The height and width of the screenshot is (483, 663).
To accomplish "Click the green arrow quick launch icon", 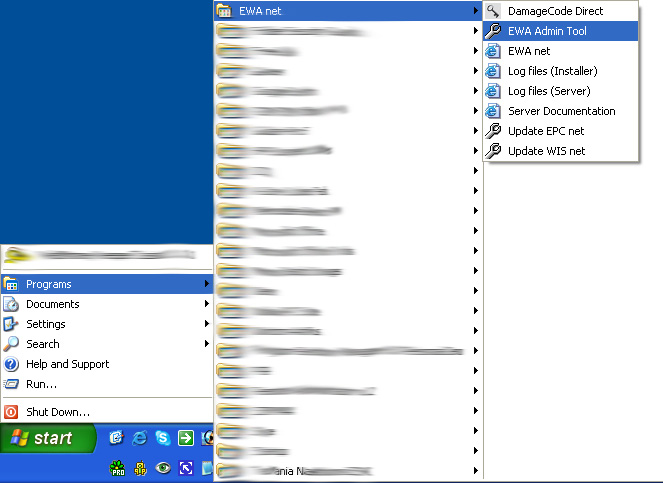I will tap(186, 438).
